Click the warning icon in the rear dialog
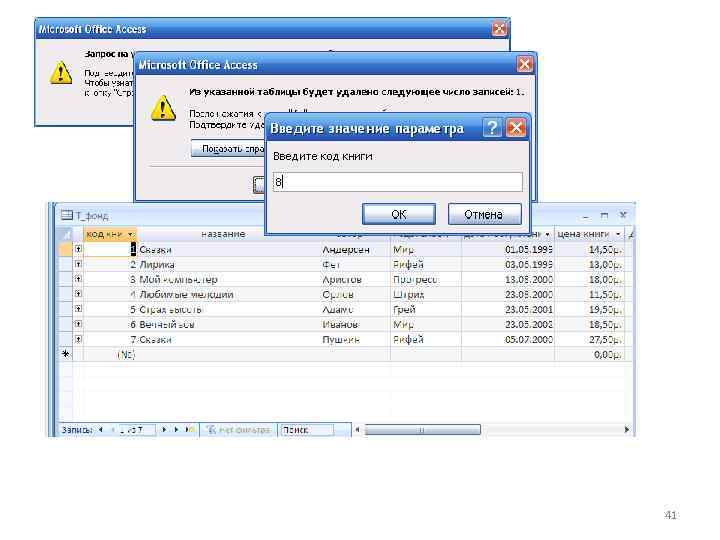The width and height of the screenshot is (720, 540). pos(61,73)
